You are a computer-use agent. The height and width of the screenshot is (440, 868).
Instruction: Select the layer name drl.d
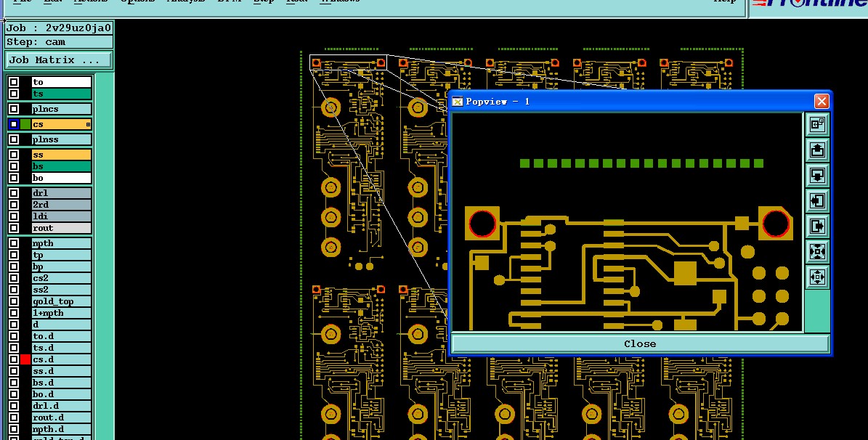pyautogui.click(x=62, y=407)
